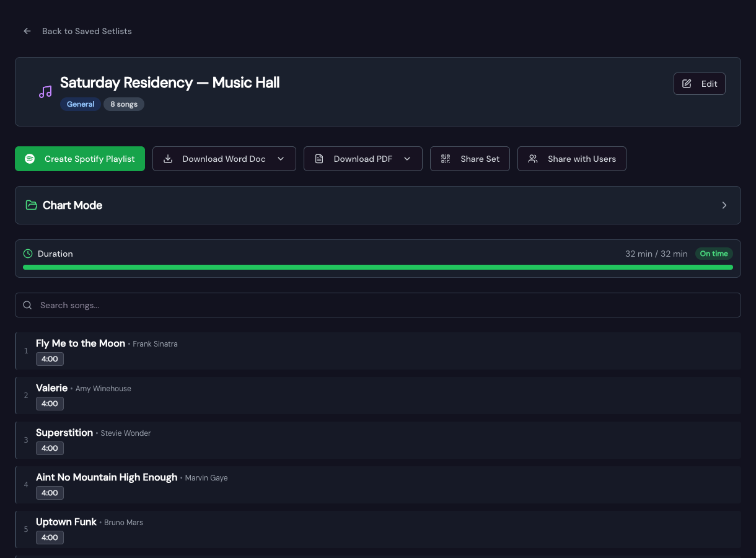Screen dimensions: 756x558
Task: Create Spotify Playlist
Action: (80, 159)
